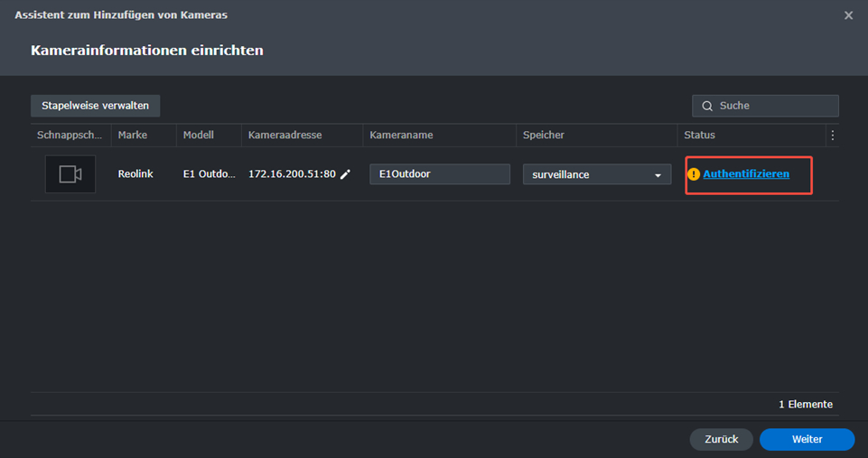The height and width of the screenshot is (458, 868).
Task: Sort by the Kameraname column header
Action: tap(440, 136)
